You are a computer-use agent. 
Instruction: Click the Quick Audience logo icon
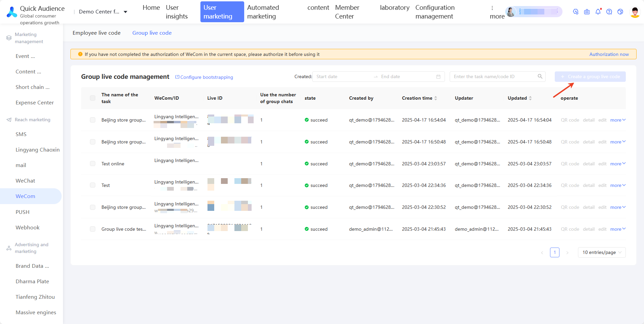tap(12, 12)
